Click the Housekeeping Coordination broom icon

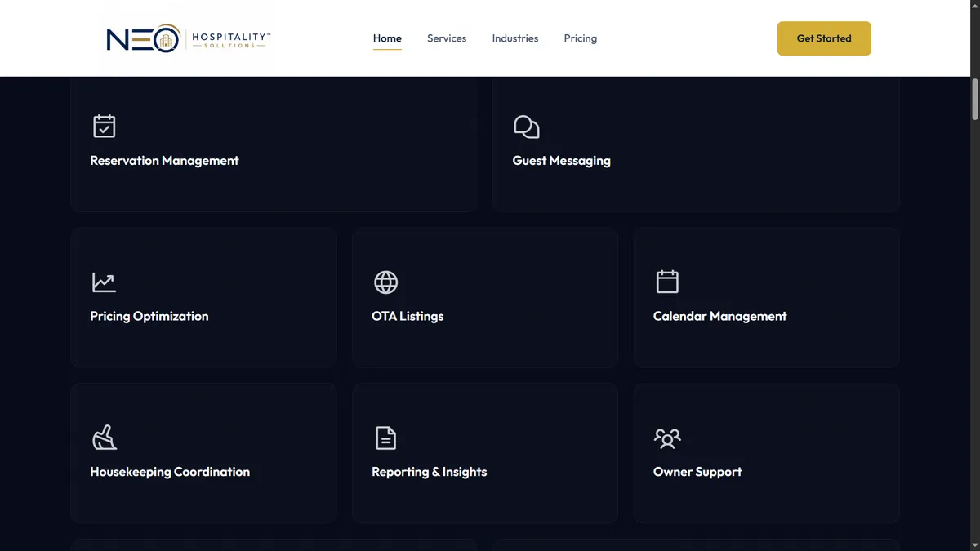tap(105, 438)
